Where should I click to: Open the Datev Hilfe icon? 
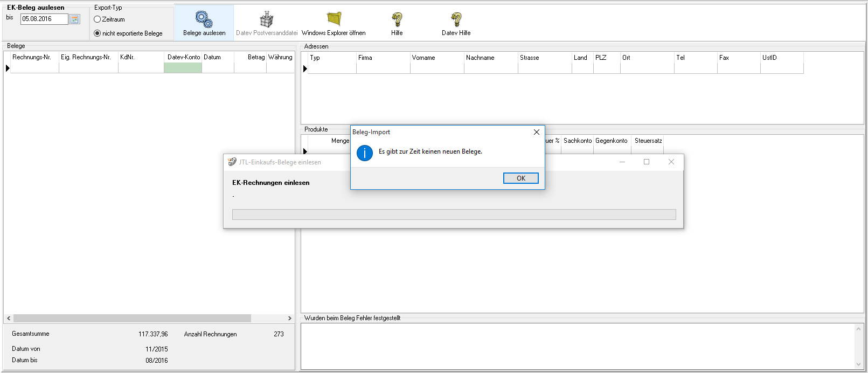pos(456,19)
